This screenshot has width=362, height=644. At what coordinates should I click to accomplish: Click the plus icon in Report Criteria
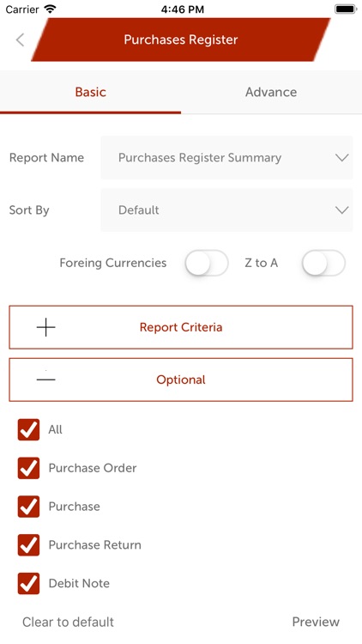coord(46,327)
